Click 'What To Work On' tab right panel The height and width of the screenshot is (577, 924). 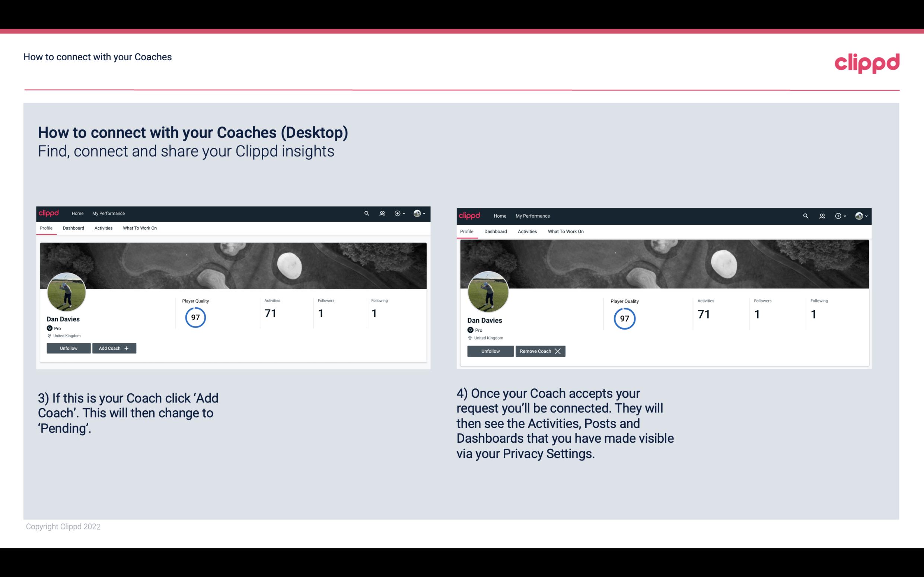(x=565, y=231)
